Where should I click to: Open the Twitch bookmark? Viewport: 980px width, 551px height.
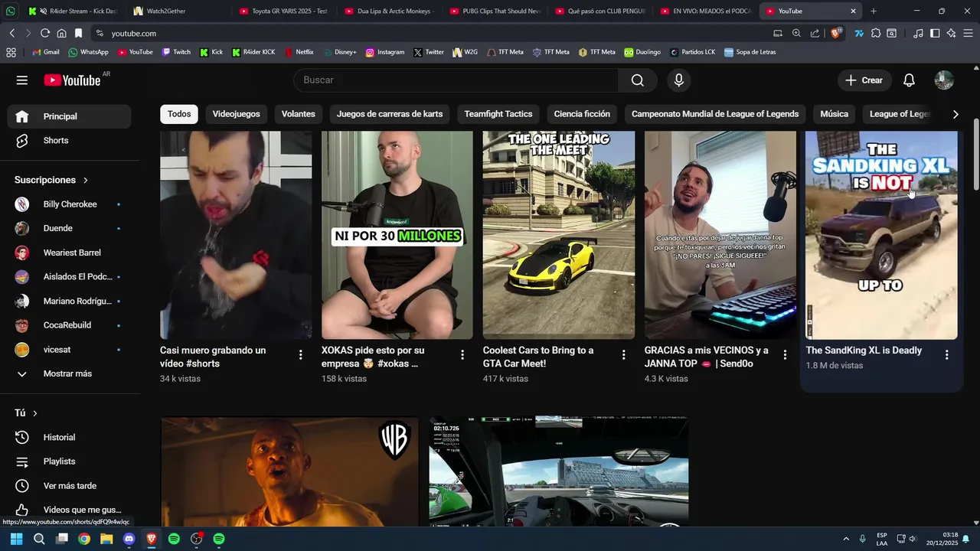tap(176, 52)
